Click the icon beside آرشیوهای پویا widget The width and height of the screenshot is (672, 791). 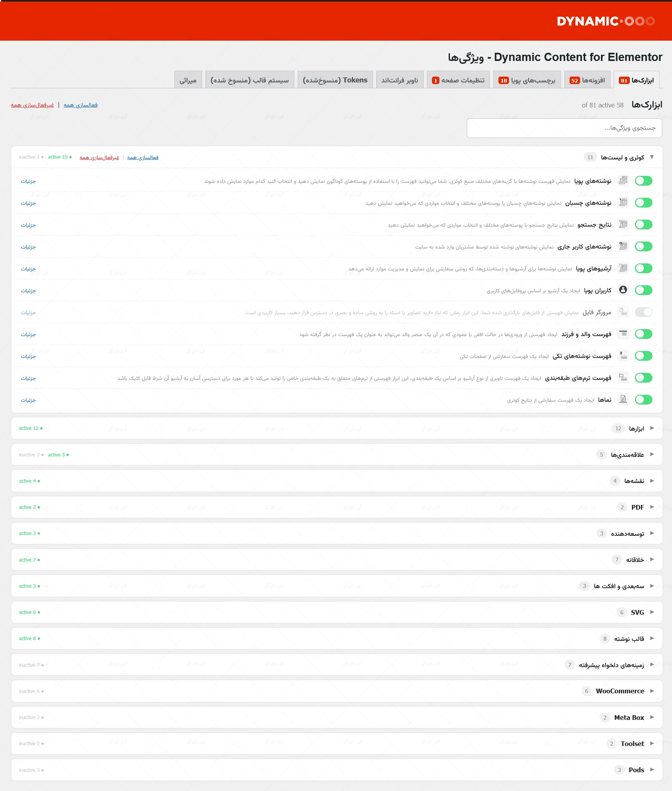[623, 268]
